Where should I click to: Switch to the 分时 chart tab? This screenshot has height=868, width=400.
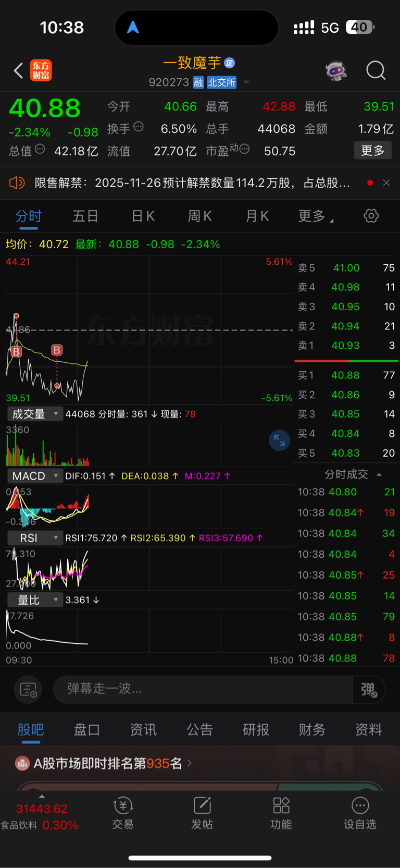(28, 216)
